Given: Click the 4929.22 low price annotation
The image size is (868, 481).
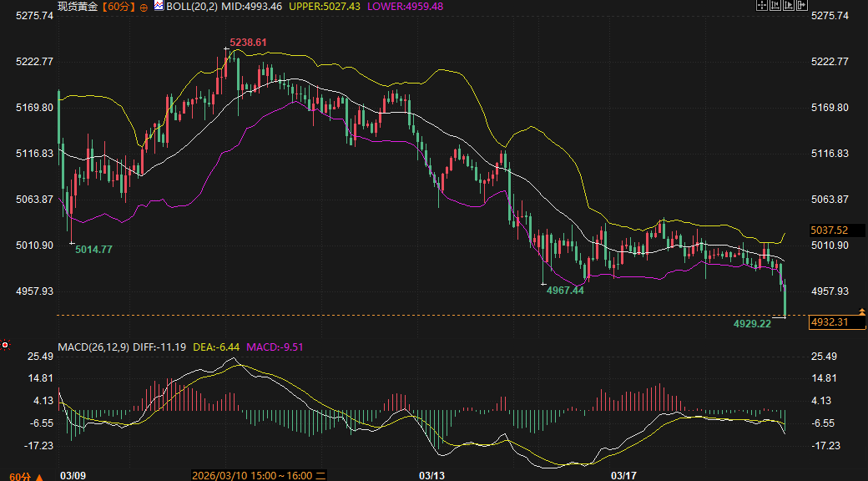Looking at the screenshot, I should point(752,323).
